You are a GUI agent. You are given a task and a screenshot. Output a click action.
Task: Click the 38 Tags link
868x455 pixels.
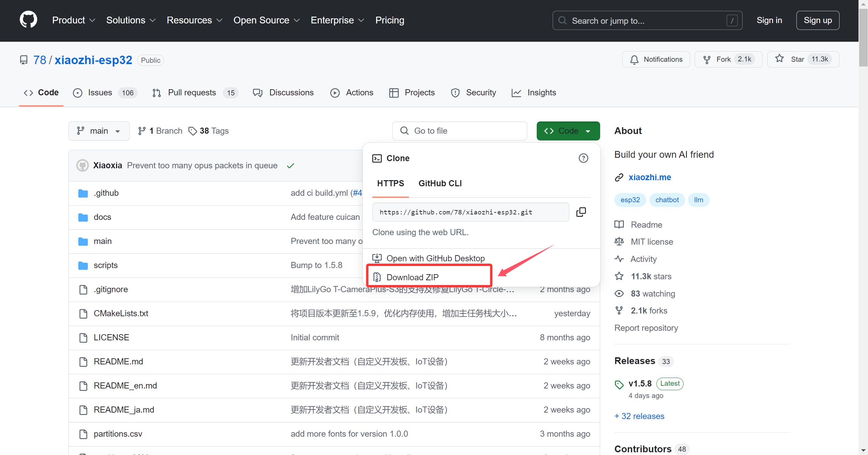(209, 131)
